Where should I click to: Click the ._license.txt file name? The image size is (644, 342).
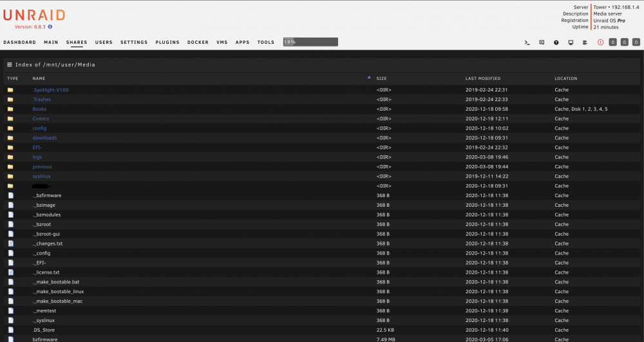pos(46,272)
